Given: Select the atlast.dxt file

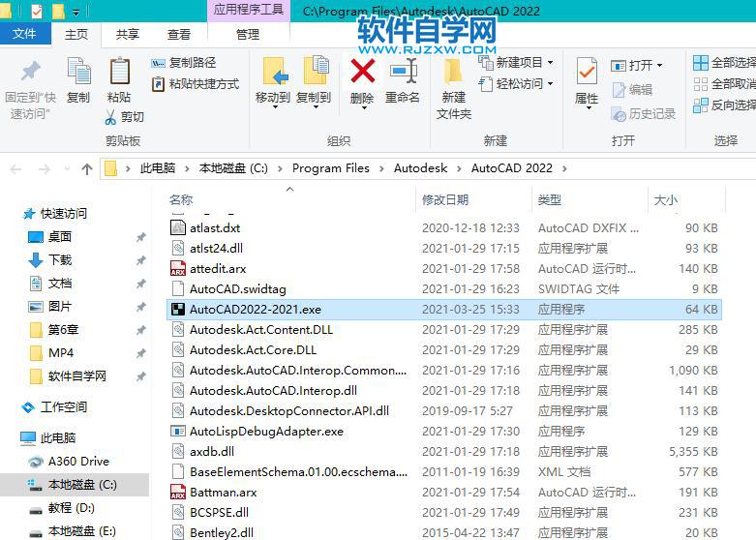Looking at the screenshot, I should 215,228.
